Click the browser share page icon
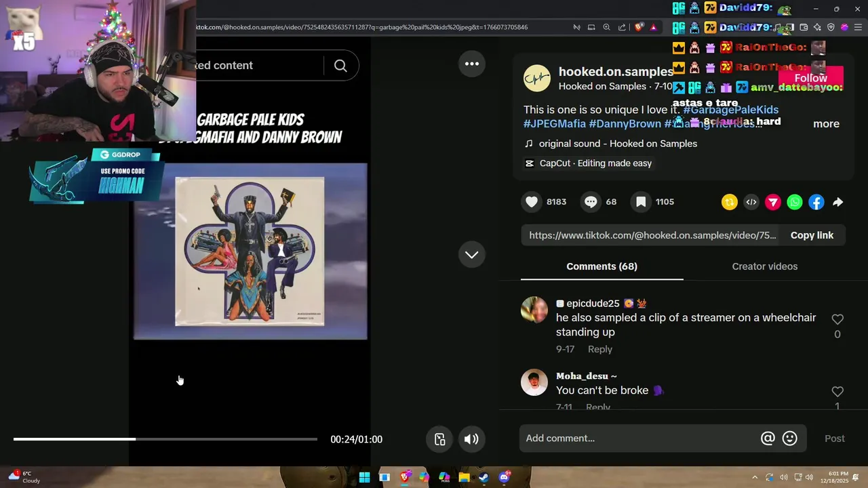868x488 pixels. point(623,27)
